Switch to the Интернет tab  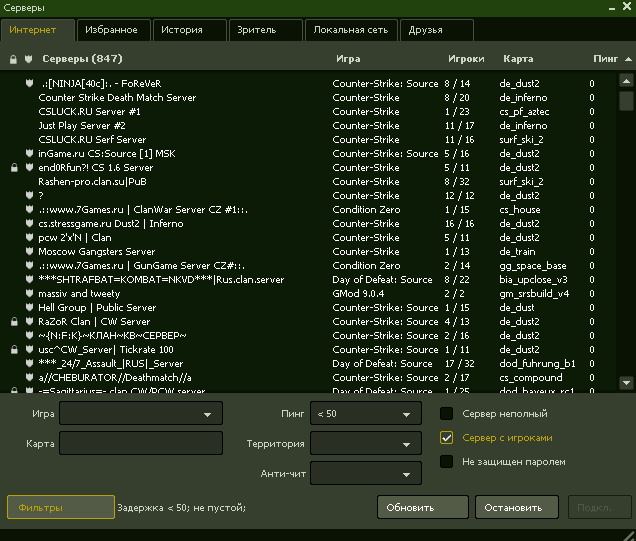point(38,30)
